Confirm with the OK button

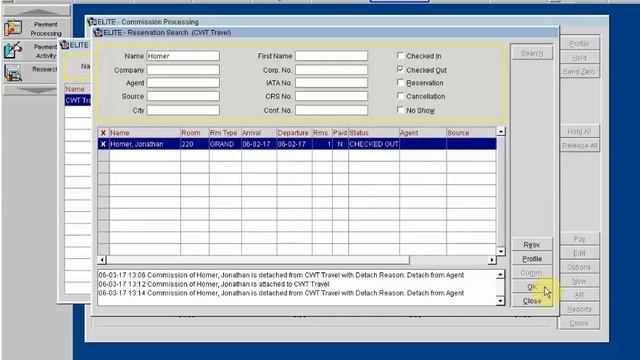(x=532, y=287)
